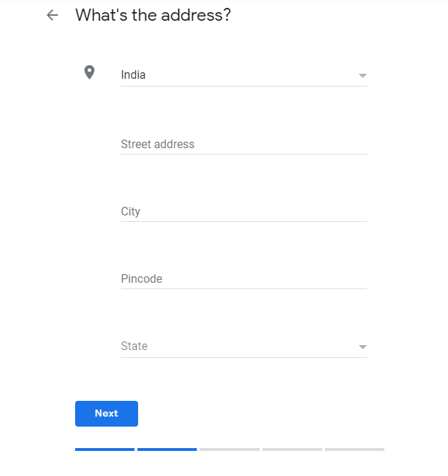This screenshot has width=448, height=476.
Task: Click into the City text field
Action: click(243, 211)
